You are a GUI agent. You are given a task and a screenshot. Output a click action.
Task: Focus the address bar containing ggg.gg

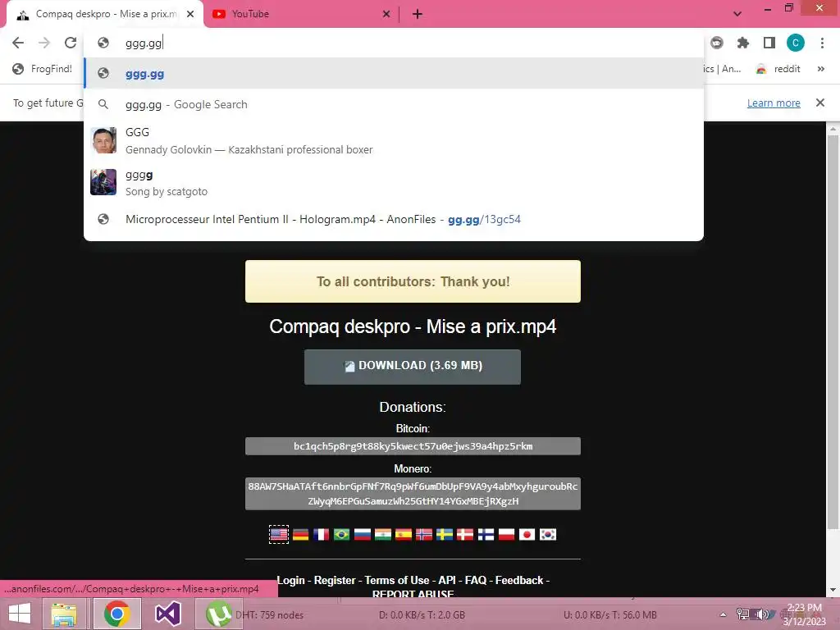pos(394,43)
